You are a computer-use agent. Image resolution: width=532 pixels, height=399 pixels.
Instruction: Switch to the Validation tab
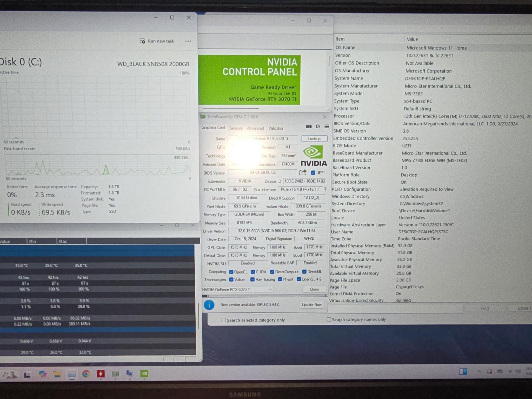pyautogui.click(x=276, y=128)
